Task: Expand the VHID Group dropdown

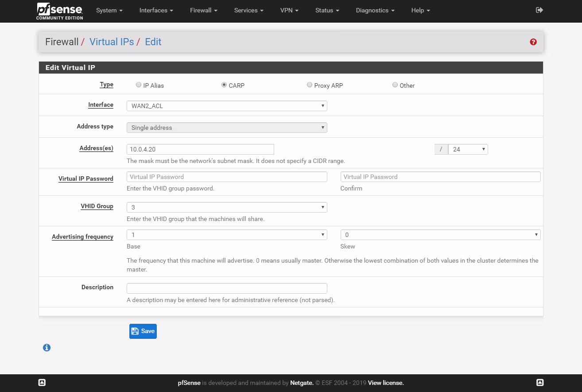Action: coord(226,207)
